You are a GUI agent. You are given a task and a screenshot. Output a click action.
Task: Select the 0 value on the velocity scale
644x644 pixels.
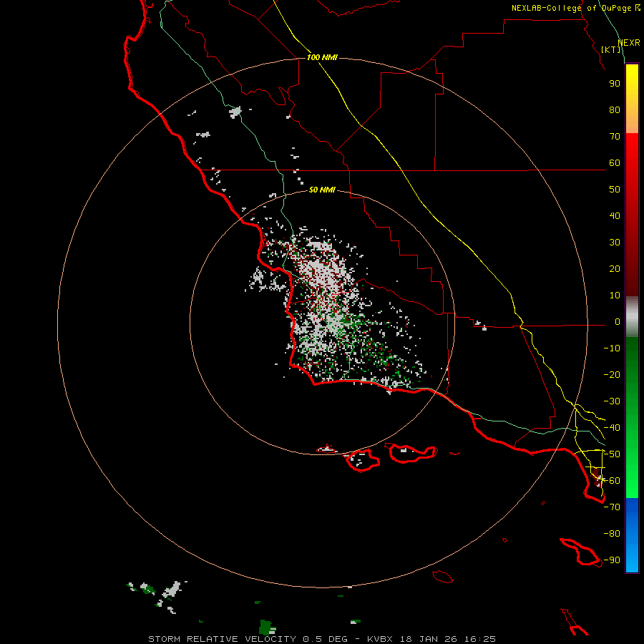(618, 322)
